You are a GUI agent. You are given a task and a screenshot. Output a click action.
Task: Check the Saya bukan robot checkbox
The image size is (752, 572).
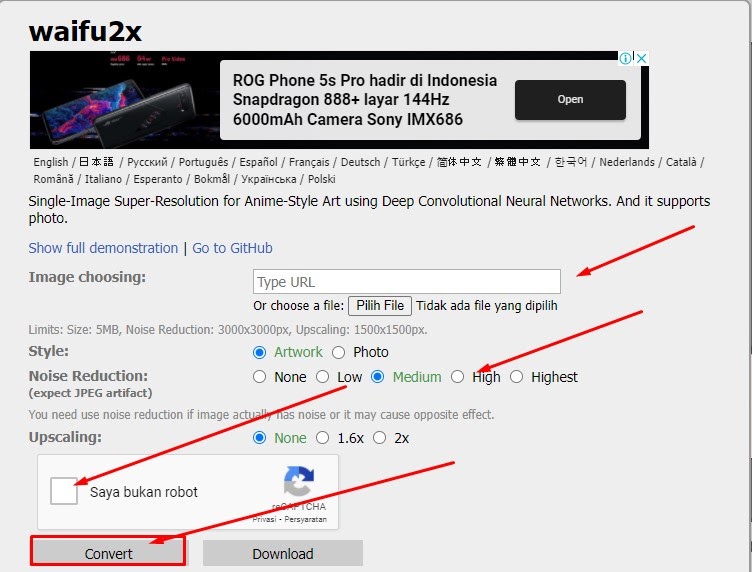pyautogui.click(x=64, y=491)
